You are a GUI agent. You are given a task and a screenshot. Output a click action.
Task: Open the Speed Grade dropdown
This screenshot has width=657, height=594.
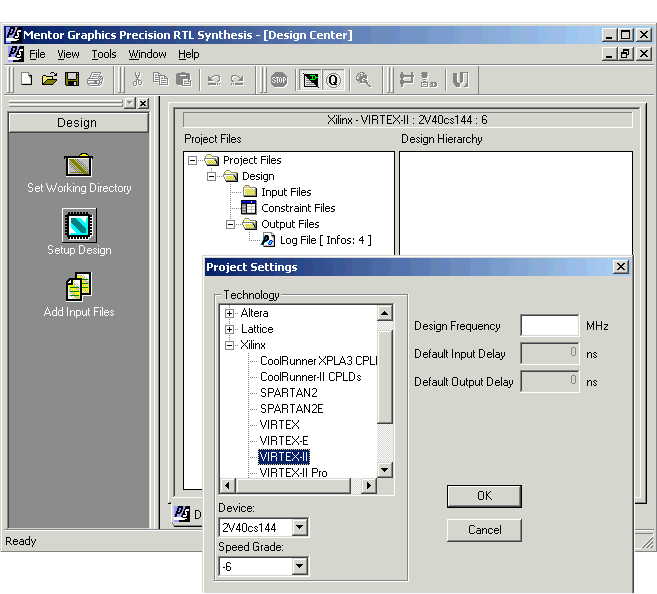(x=299, y=566)
